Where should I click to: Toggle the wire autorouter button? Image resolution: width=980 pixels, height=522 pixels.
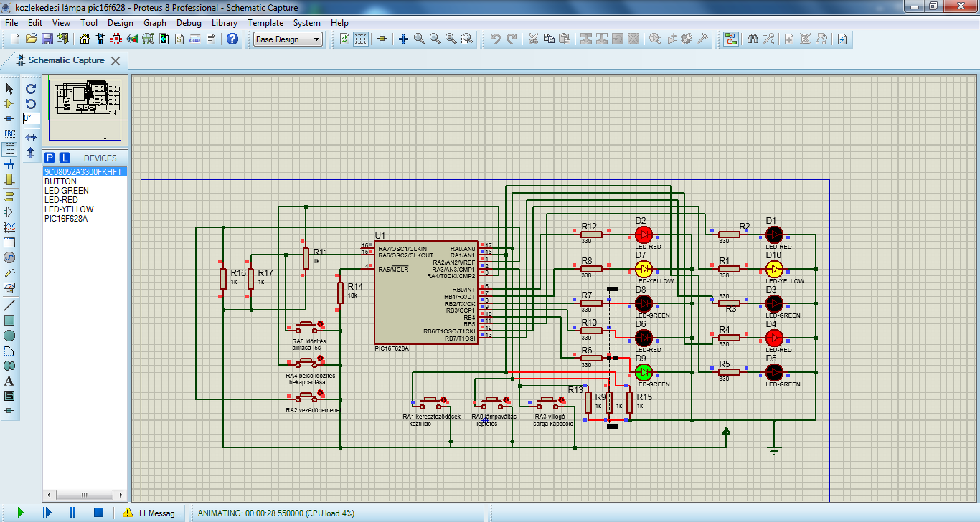(x=731, y=39)
